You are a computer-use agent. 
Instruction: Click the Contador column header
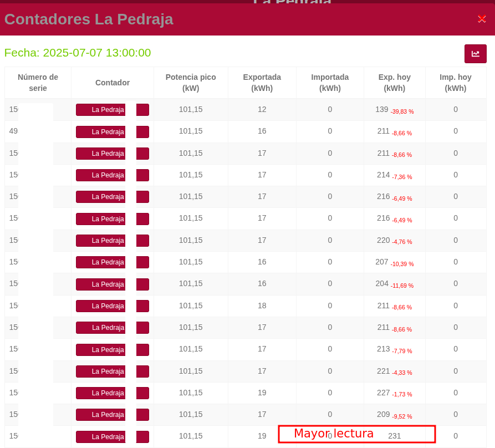[x=113, y=83]
